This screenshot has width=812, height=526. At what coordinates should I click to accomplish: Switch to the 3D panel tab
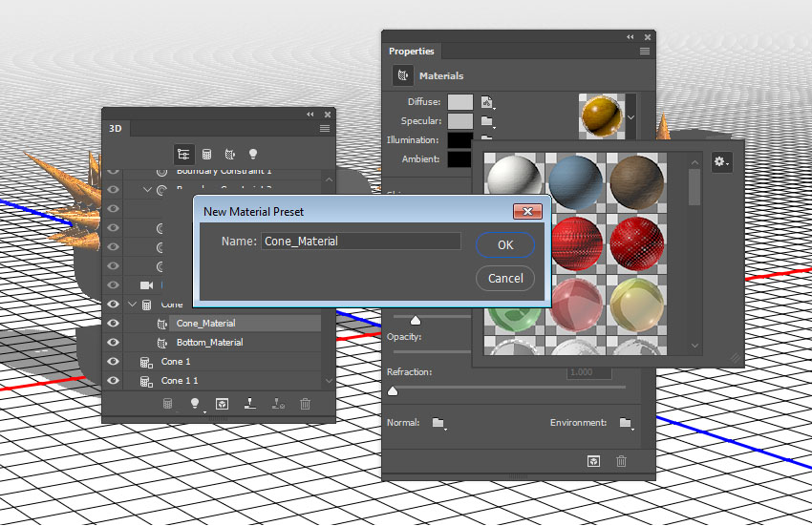116,128
